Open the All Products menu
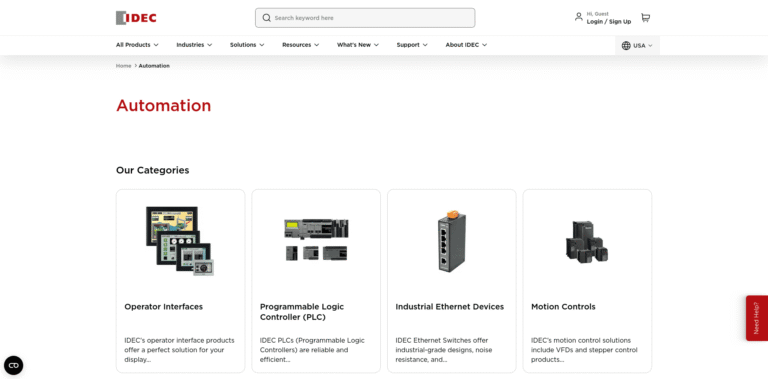 (137, 45)
